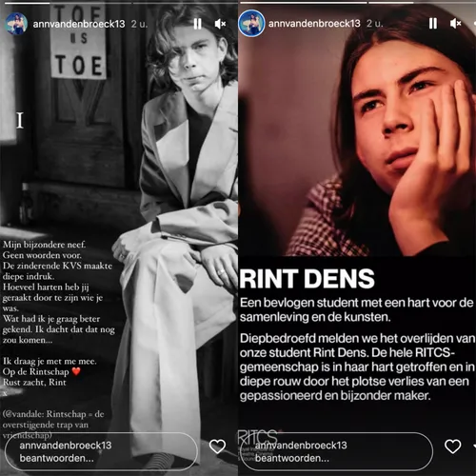Screen dimensions: 476x476
Task: Like the right RINT DENS story
Action: (x=453, y=446)
